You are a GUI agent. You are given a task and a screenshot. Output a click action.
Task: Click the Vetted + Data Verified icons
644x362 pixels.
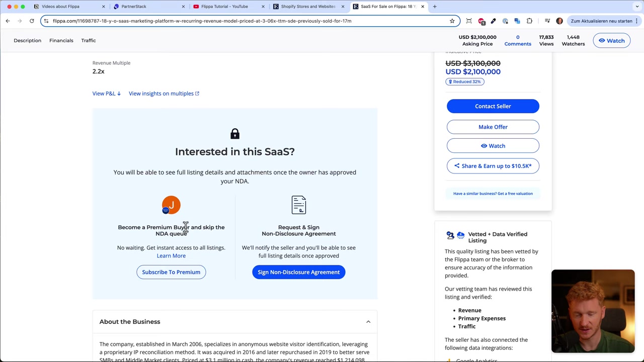[455, 235]
